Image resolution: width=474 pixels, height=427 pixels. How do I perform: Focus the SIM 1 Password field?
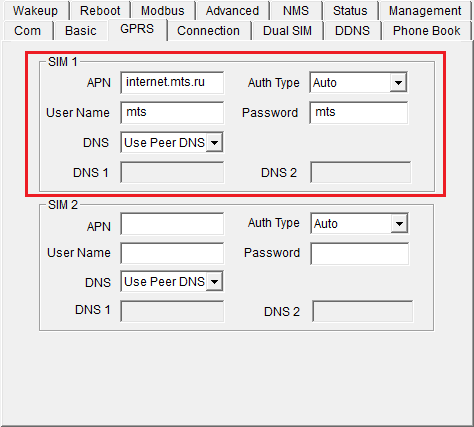[359, 113]
